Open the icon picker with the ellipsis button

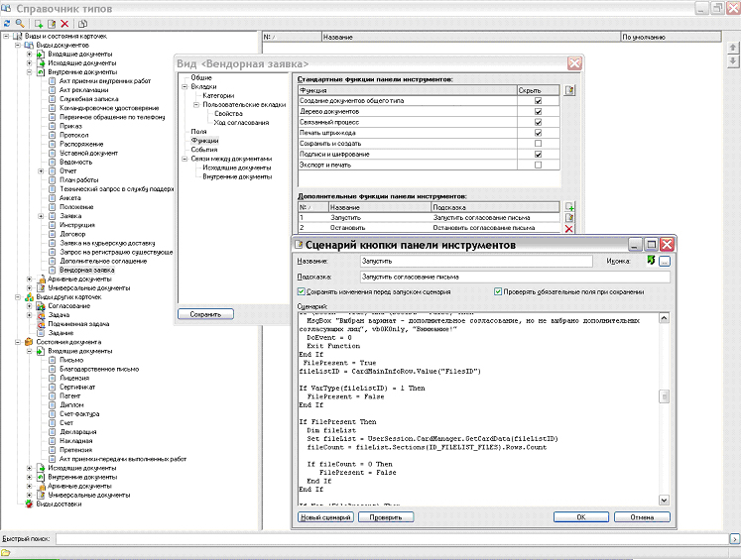(666, 262)
